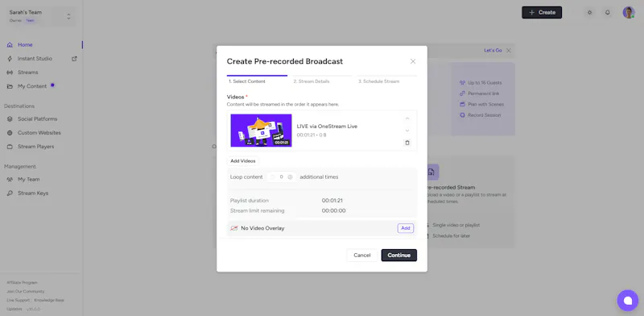
Task: Click the Instant Studio lightning icon
Action: tap(10, 59)
